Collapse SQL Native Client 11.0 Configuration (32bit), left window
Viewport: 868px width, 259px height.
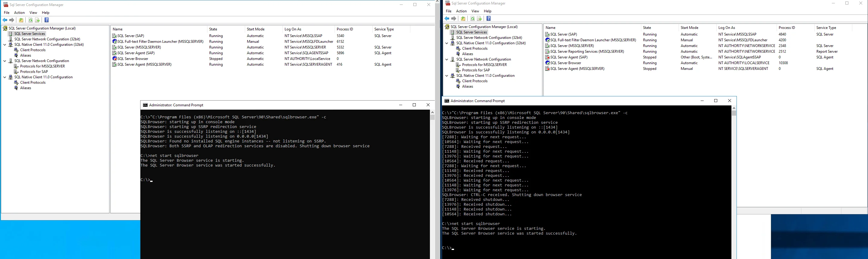pos(5,45)
